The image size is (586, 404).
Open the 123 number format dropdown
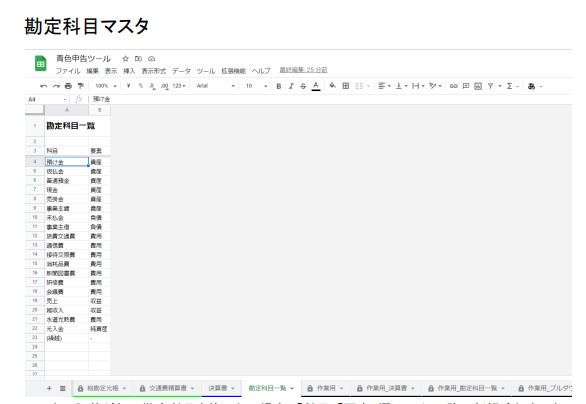179,86
